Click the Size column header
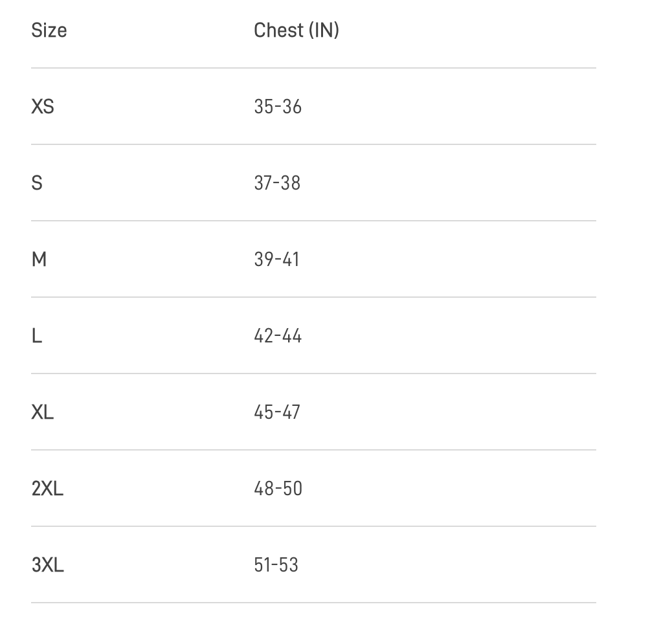Image resolution: width=672 pixels, height=624 pixels. (49, 30)
